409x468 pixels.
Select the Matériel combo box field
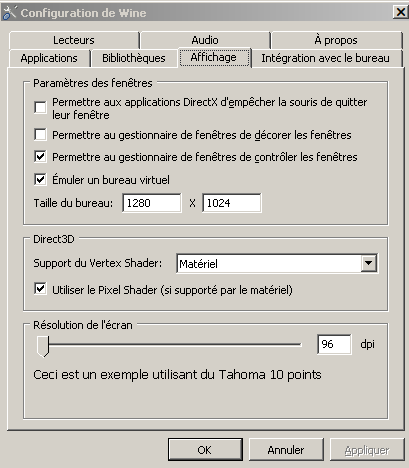[277, 263]
